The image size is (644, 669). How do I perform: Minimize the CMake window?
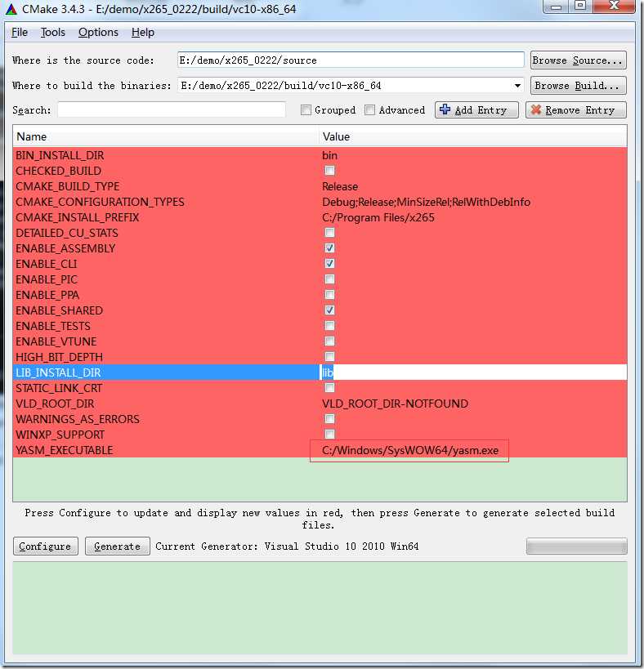pos(556,6)
